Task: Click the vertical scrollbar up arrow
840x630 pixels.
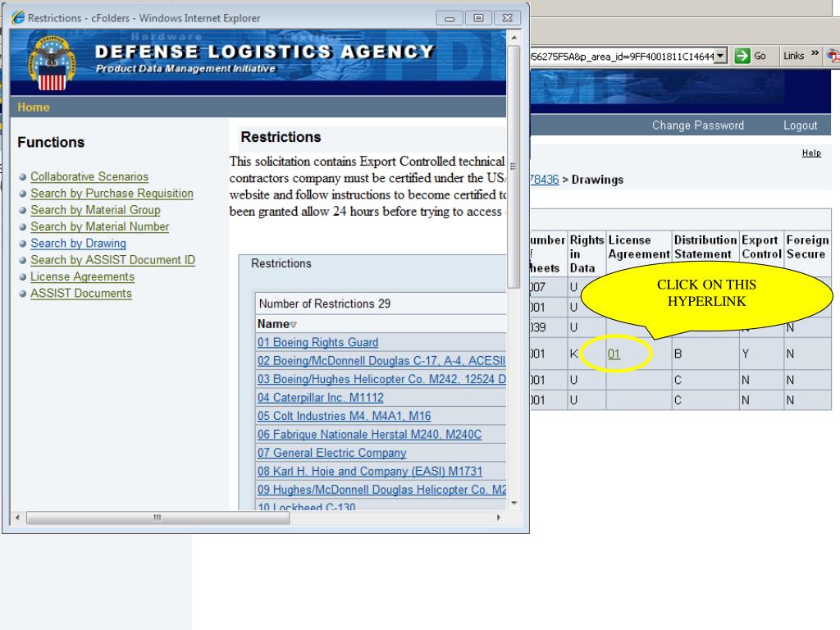Action: (x=514, y=38)
